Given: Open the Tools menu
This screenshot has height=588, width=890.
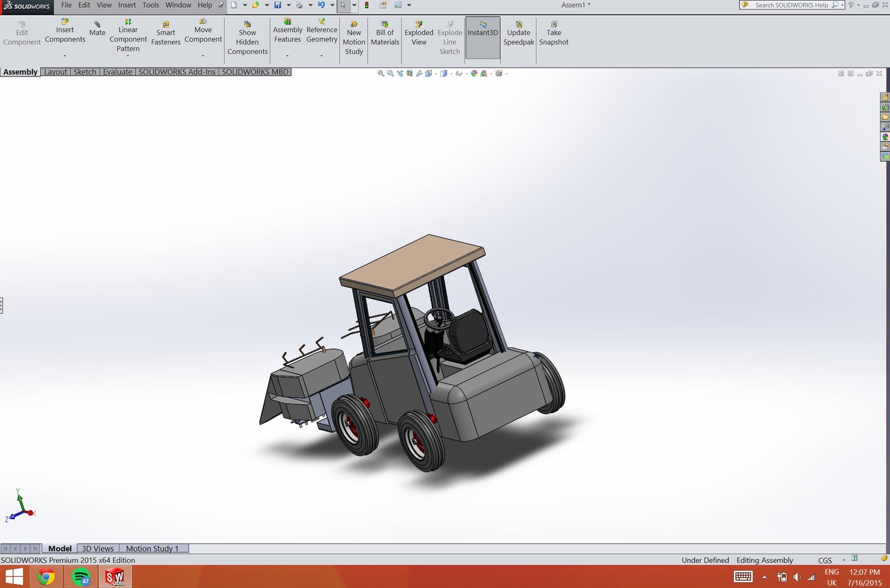Looking at the screenshot, I should click(150, 5).
